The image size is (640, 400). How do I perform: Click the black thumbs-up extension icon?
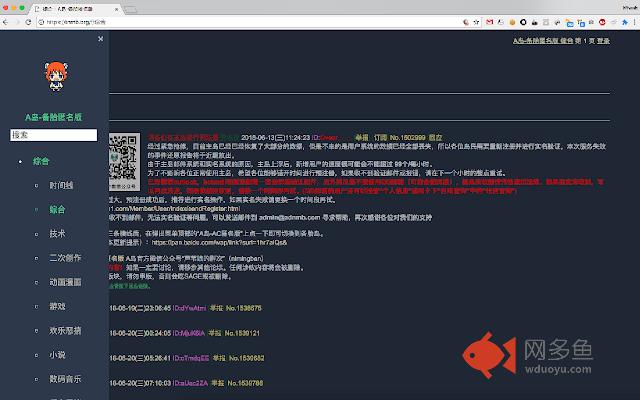click(534, 22)
